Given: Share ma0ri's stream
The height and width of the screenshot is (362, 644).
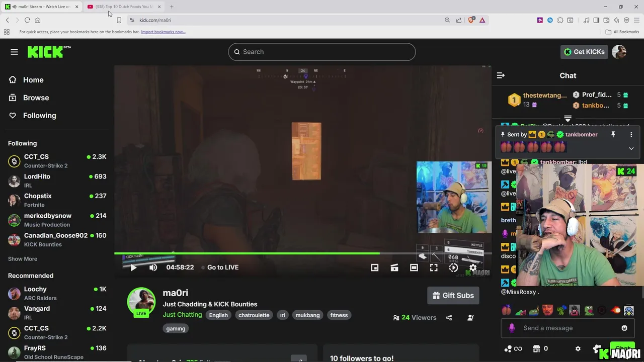Looking at the screenshot, I should (x=449, y=318).
